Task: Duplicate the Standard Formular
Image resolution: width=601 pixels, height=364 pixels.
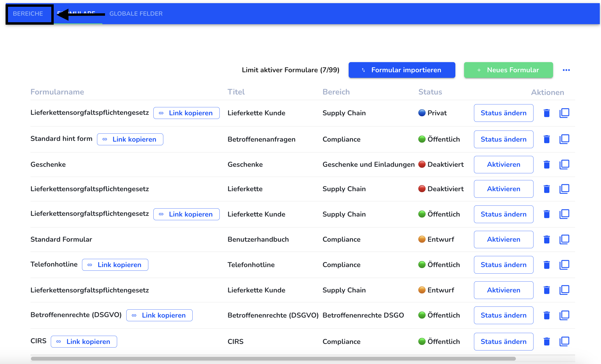Action: coord(564,240)
